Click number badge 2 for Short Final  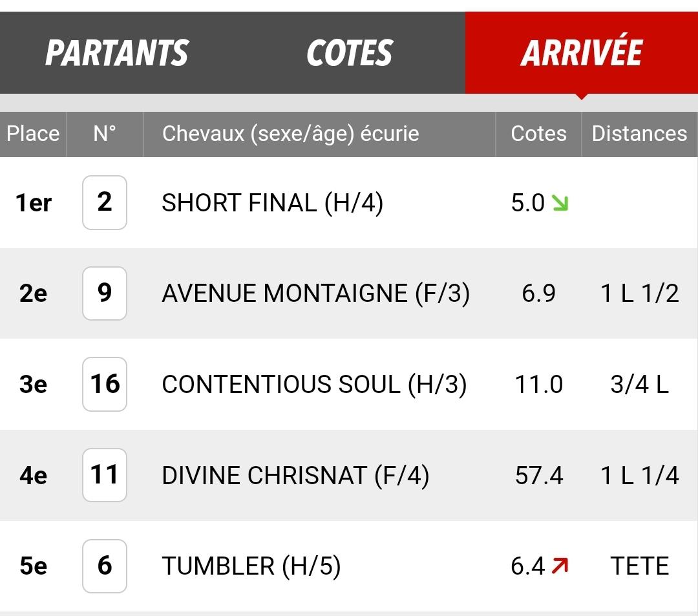pyautogui.click(x=105, y=202)
